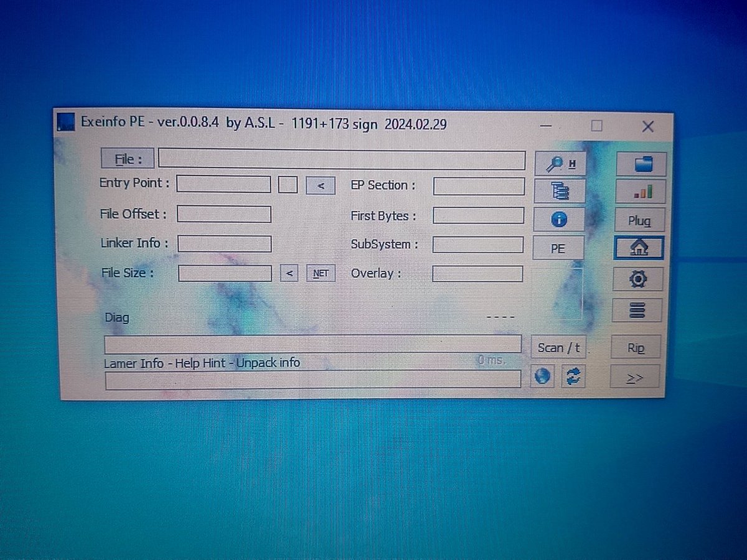Start scanning with the Scan / t button
Viewport: 747px width, 560px height.
point(558,347)
